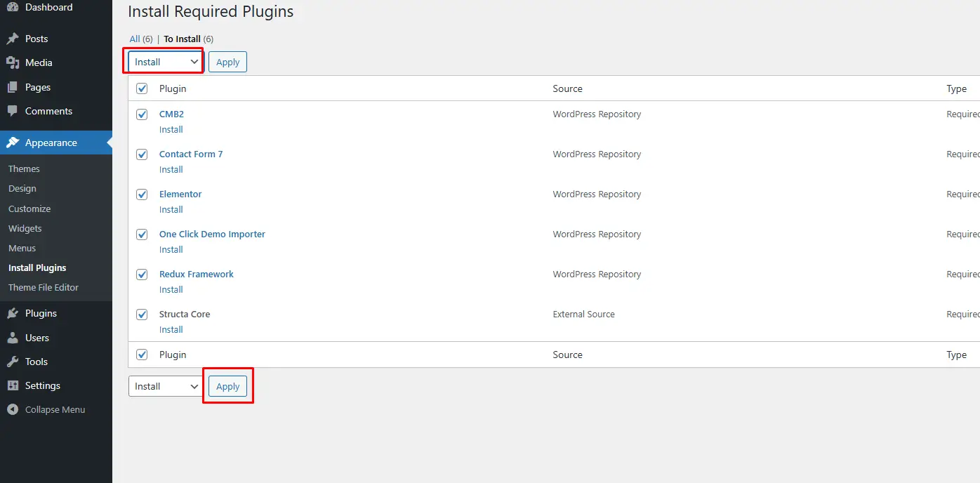Open Menus submenu item
980x483 pixels.
[22, 248]
